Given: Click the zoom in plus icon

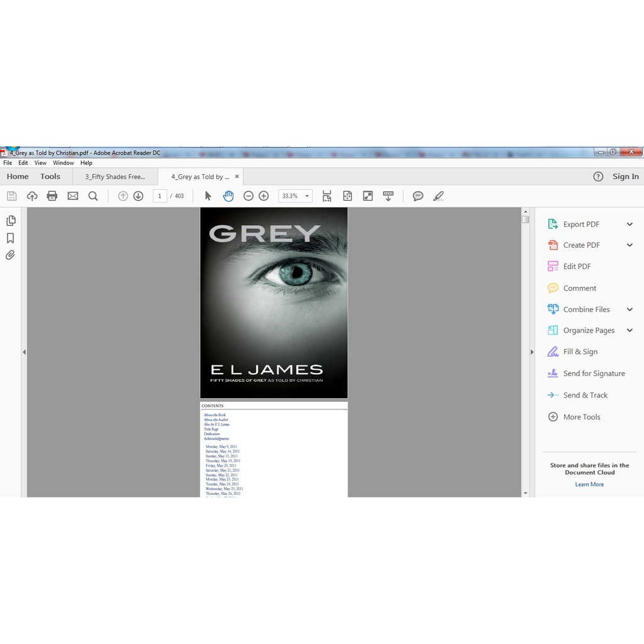Looking at the screenshot, I should click(264, 196).
